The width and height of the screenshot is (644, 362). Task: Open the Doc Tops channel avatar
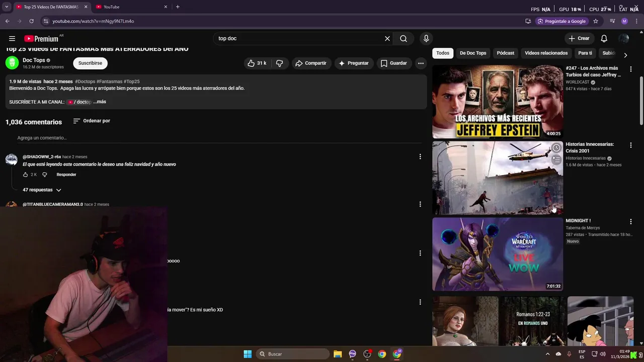tap(12, 63)
